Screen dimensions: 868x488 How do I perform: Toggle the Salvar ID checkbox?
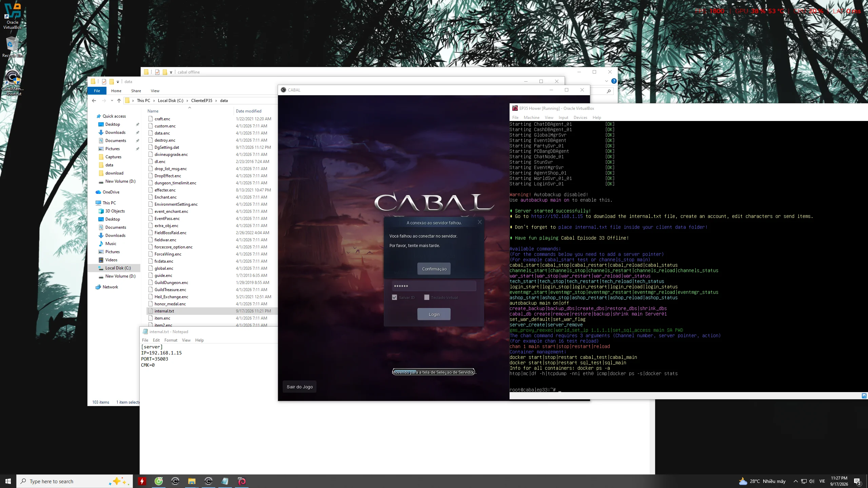tap(394, 297)
